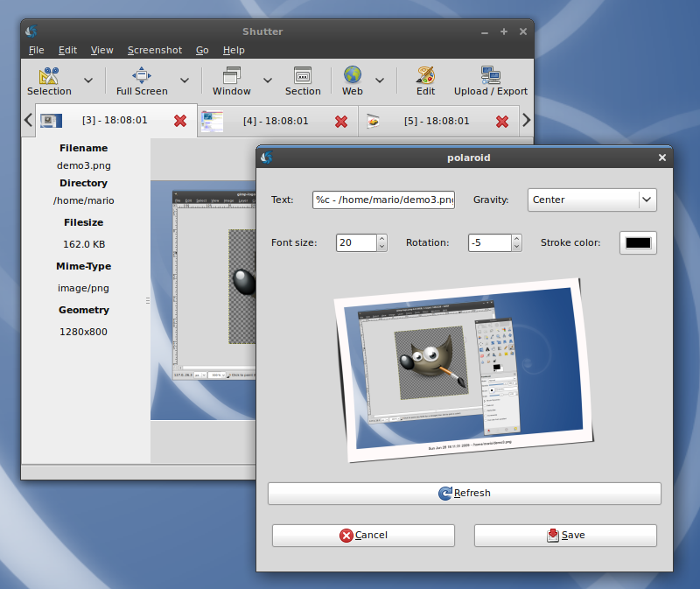
Task: Click the Text input field
Action: 383,200
